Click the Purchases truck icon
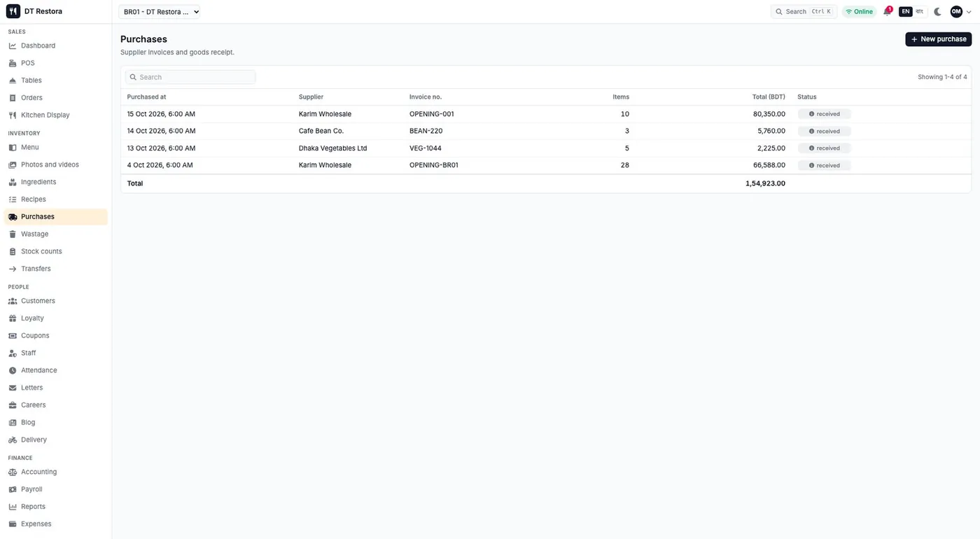980x539 pixels. click(x=13, y=217)
